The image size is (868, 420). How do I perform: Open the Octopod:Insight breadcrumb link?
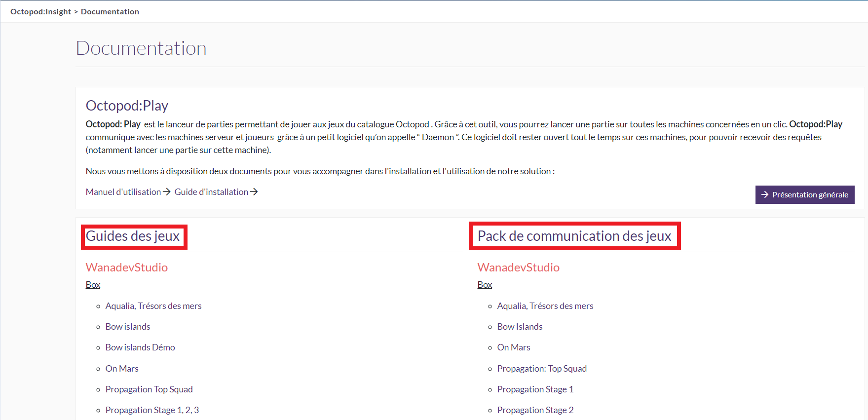[40, 11]
